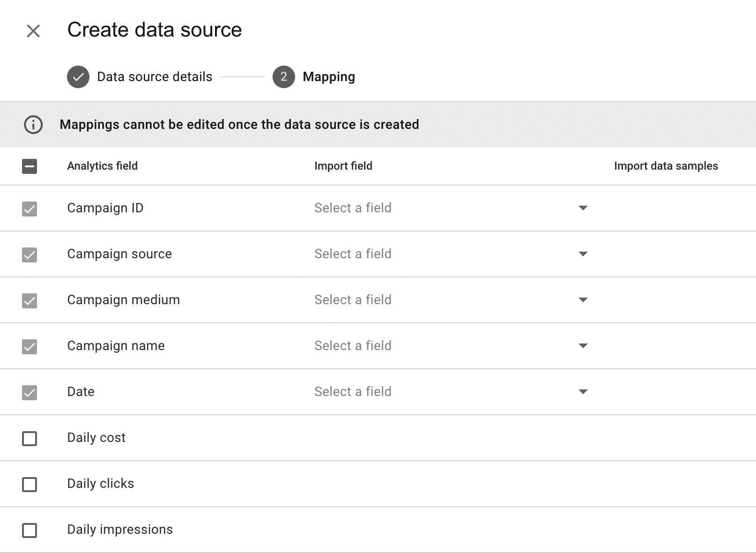This screenshot has width=756, height=553.
Task: Click the Analytics field column header
Action: coord(103,166)
